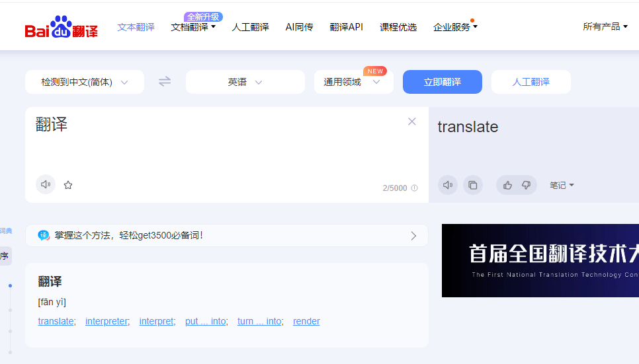Click the swap languages arrows icon
The height and width of the screenshot is (364, 639).
(165, 82)
